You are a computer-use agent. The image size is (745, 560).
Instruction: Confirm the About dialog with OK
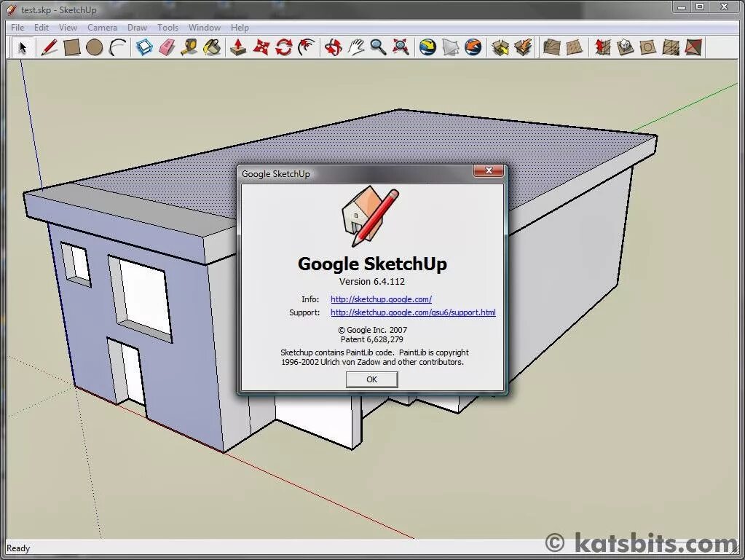click(x=371, y=379)
